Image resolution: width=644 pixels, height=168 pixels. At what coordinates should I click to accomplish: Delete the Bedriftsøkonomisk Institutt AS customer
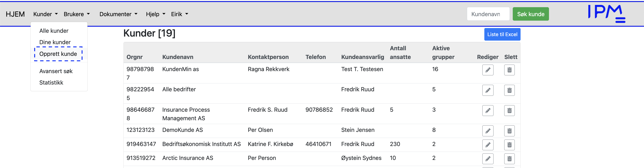pos(509,145)
